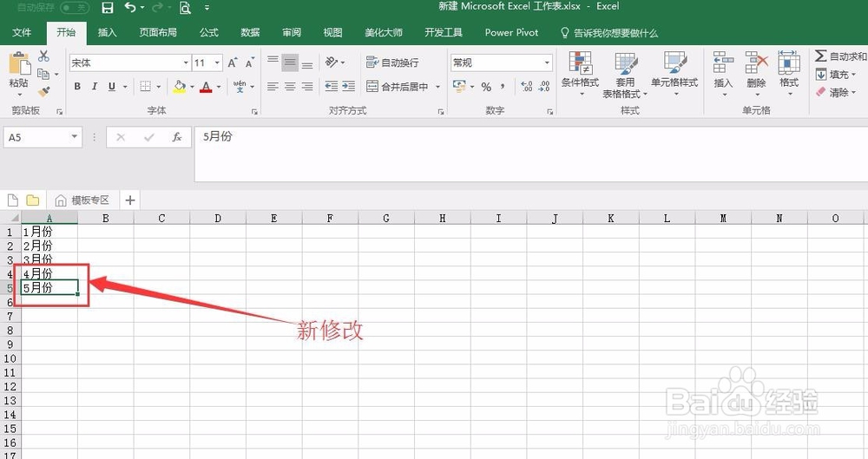868x459 pixels.
Task: Open the 文件 tab
Action: 22,33
